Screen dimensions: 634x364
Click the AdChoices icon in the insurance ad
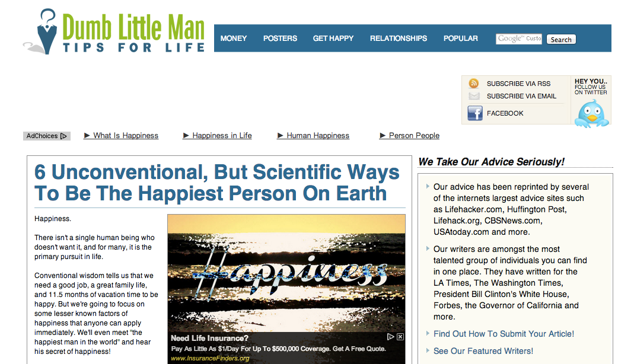[391, 337]
